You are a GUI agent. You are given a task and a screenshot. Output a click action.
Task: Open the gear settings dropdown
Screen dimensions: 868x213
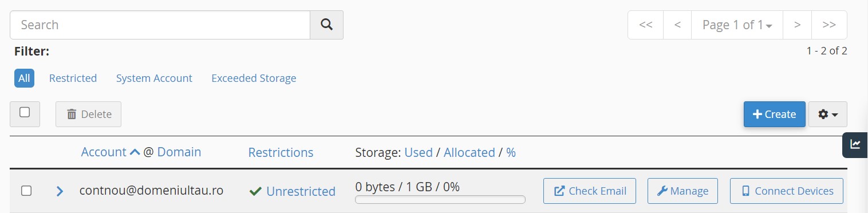click(827, 114)
